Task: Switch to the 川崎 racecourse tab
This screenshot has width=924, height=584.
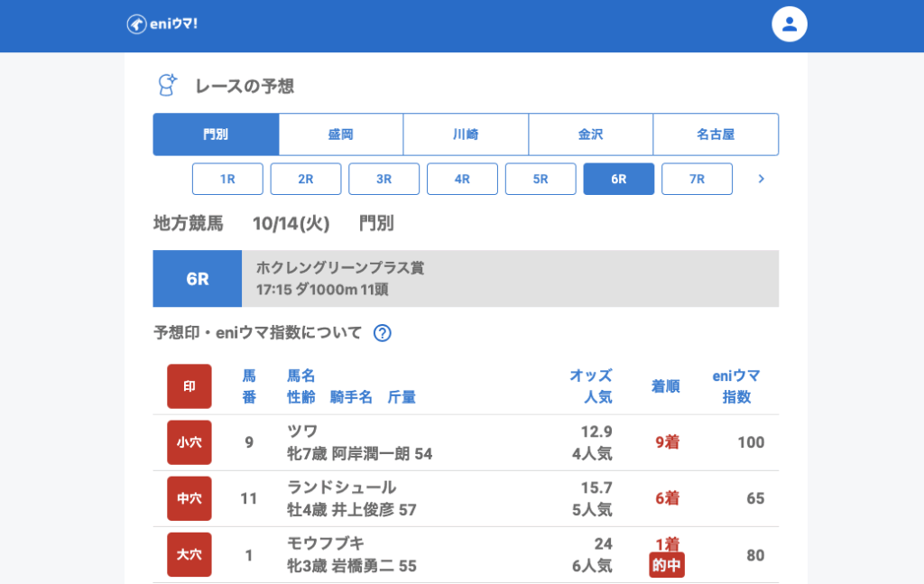Action: pos(466,134)
